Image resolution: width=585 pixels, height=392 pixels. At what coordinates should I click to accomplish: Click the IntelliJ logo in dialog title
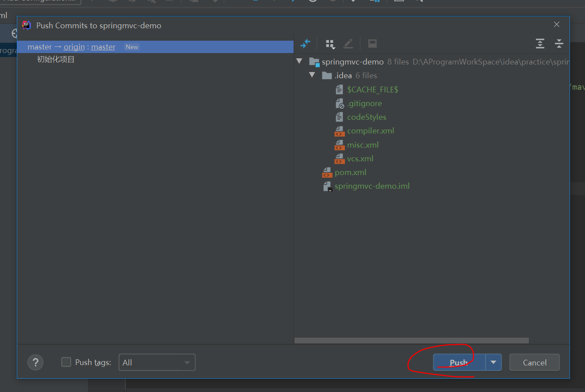(27, 25)
